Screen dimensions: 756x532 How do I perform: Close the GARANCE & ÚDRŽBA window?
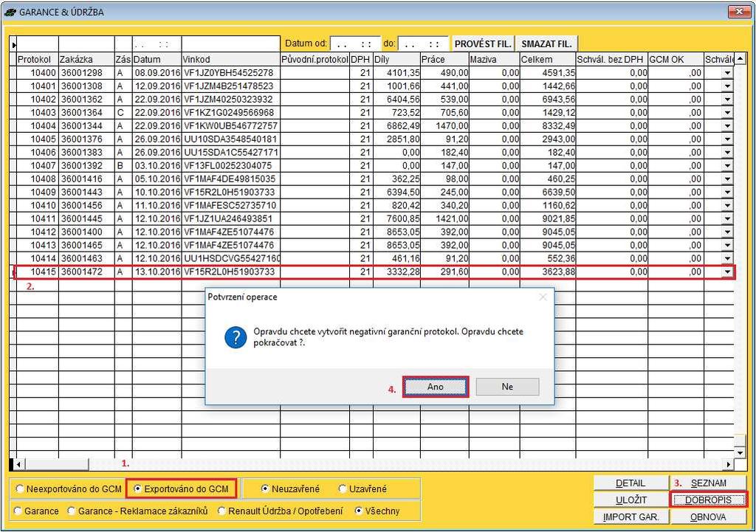pyautogui.click(x=739, y=12)
